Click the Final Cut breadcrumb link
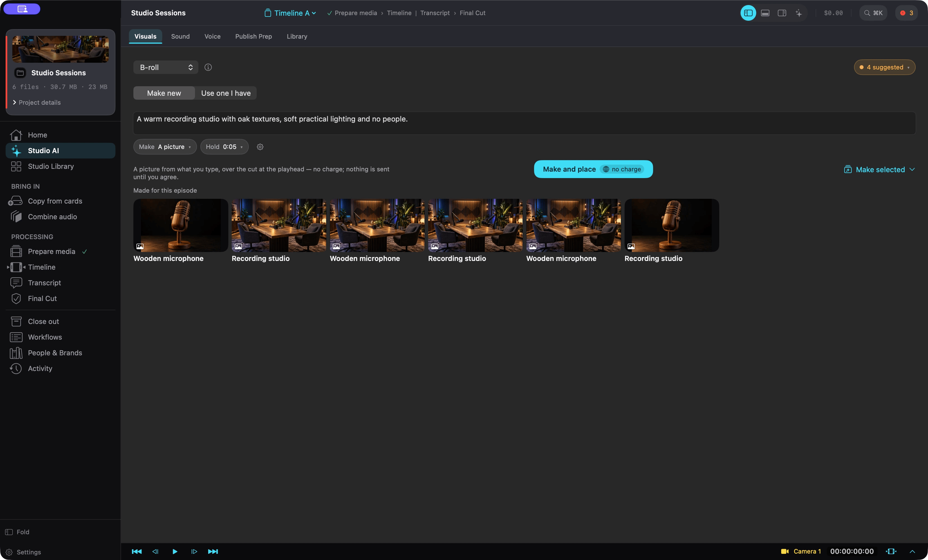 point(472,13)
